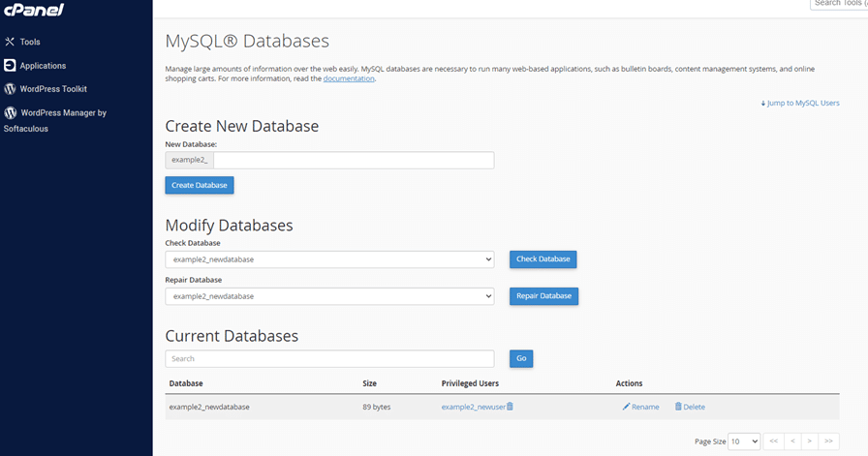Screen dimensions: 868x456
Task: Open the documentation link
Action: 349,78
